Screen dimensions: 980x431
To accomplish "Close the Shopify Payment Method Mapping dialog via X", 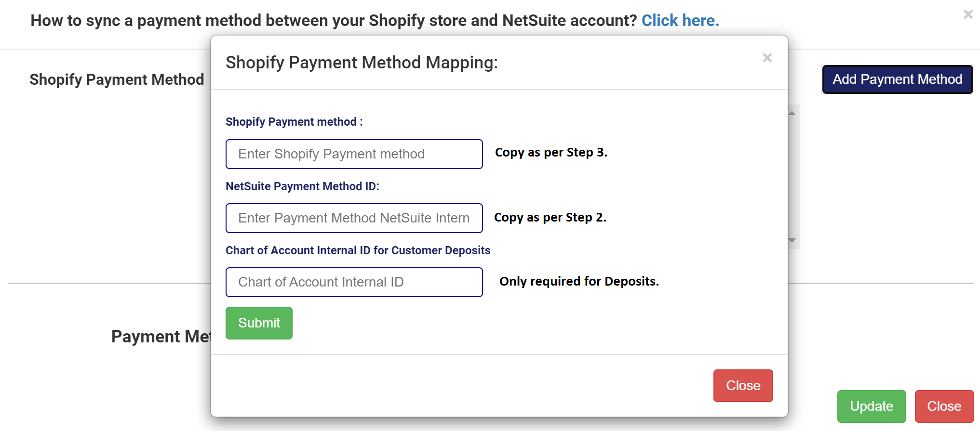I will [767, 58].
